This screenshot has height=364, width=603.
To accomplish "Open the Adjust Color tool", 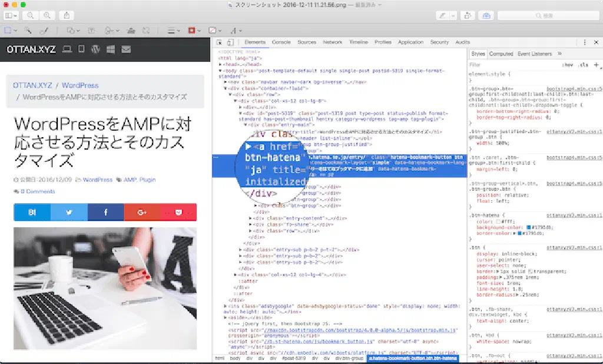I will (x=130, y=30).
